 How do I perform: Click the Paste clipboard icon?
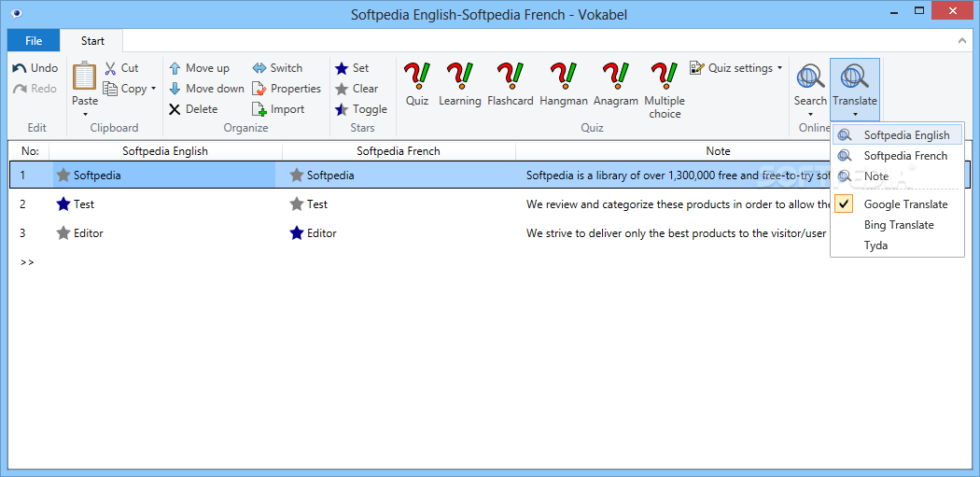(84, 76)
